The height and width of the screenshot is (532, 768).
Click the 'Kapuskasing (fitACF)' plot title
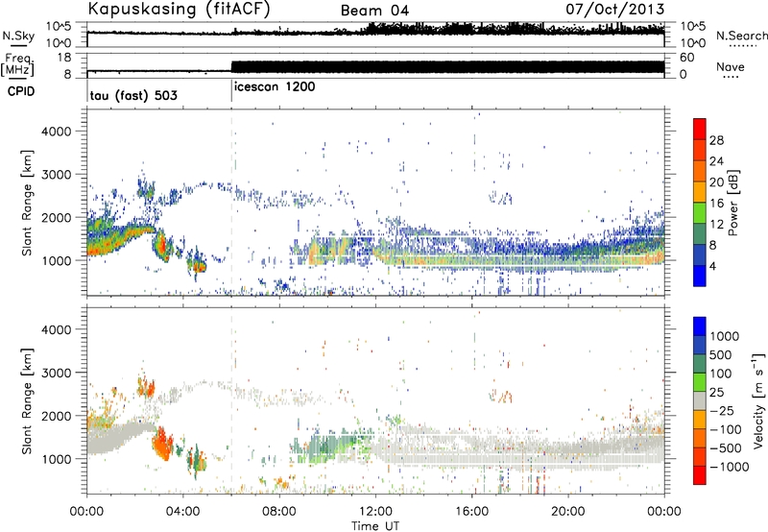click(x=179, y=9)
